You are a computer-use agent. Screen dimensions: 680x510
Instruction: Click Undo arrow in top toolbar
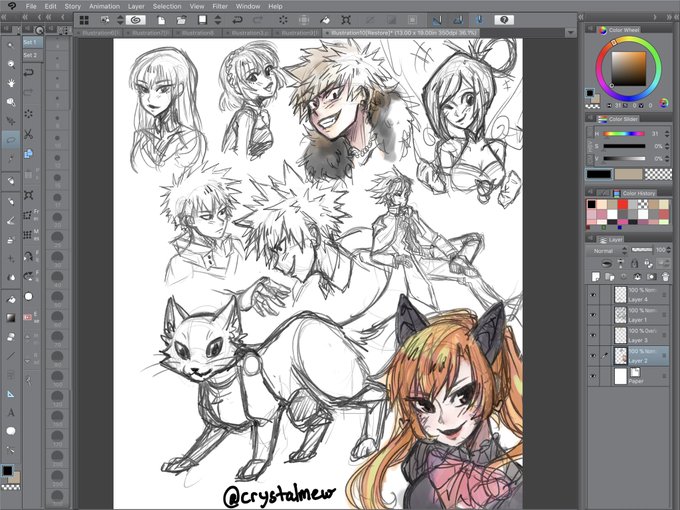click(x=237, y=20)
